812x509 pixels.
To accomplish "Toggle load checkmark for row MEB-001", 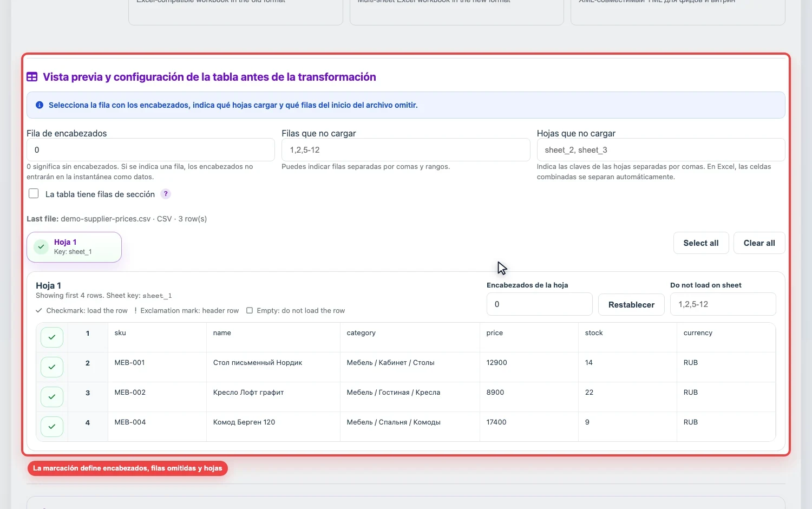I will click(x=52, y=367).
